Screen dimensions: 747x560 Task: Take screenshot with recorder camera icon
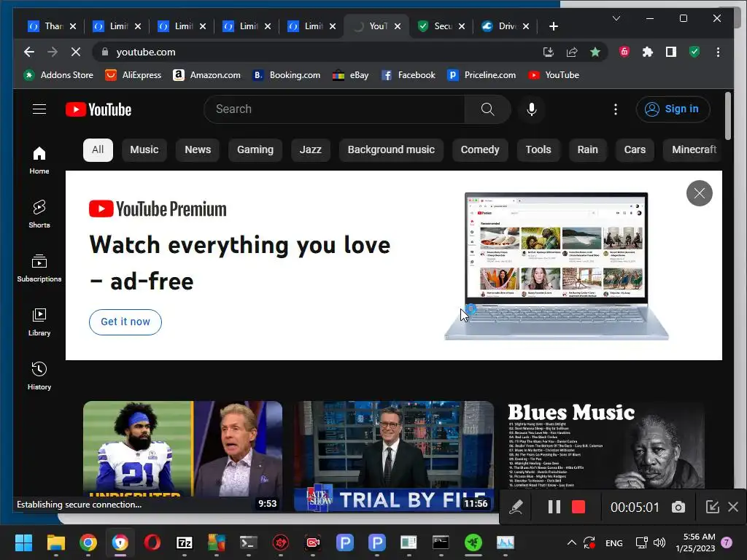(678, 507)
